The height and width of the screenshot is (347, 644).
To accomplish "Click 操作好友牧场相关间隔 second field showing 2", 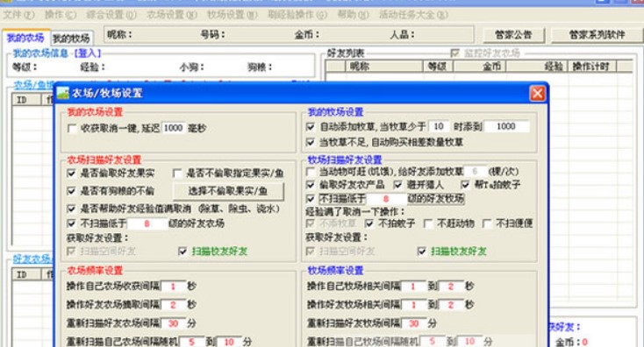I will point(451,305).
